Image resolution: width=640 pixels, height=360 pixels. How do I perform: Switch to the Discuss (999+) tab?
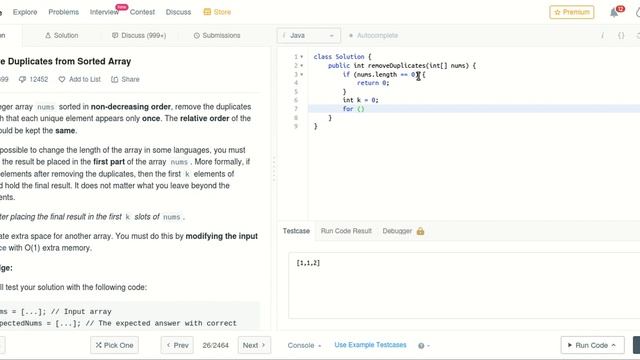point(139,36)
